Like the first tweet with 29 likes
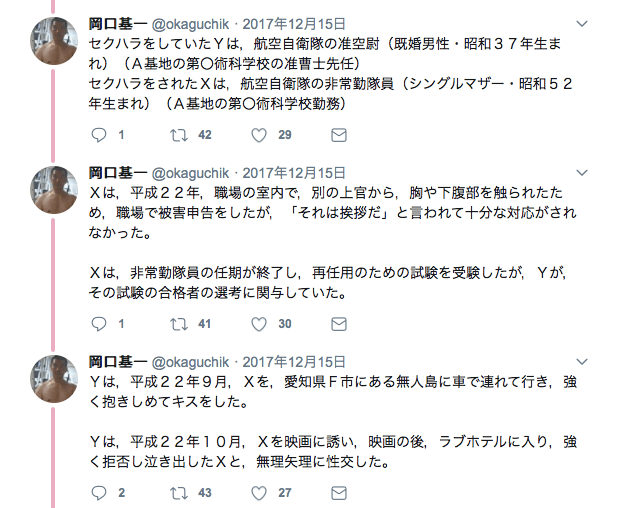629x508 pixels. tap(258, 135)
